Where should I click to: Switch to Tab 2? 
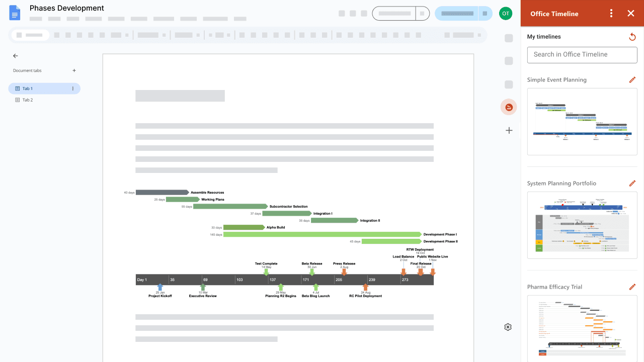[28, 100]
